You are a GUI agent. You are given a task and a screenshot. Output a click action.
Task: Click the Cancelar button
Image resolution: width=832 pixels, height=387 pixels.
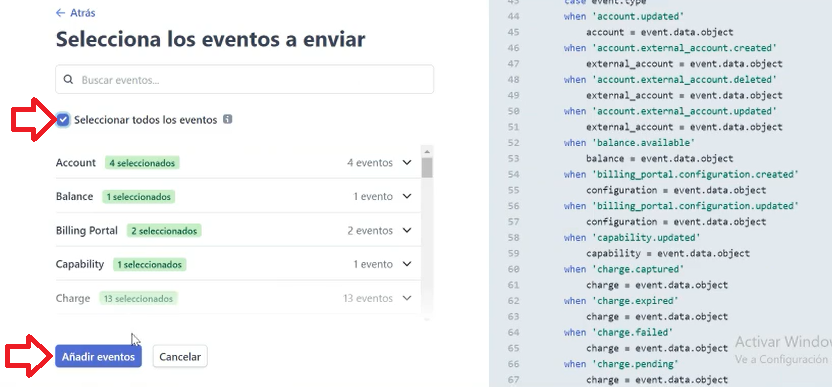pos(180,357)
